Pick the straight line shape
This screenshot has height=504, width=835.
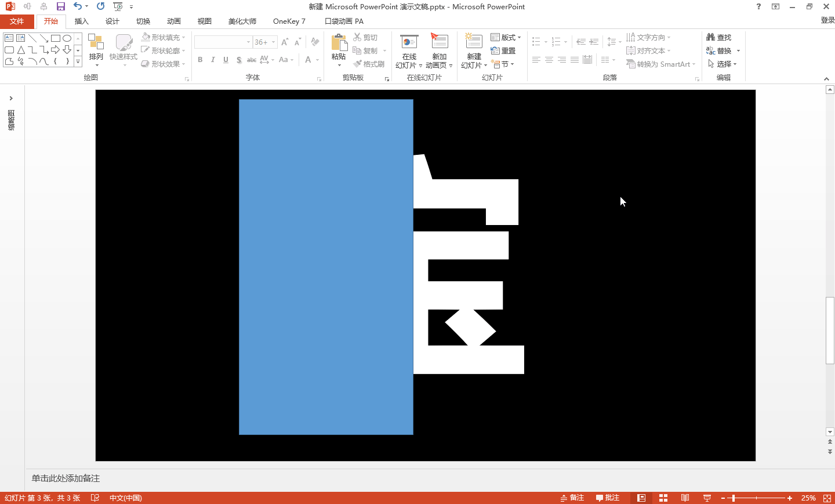click(32, 38)
